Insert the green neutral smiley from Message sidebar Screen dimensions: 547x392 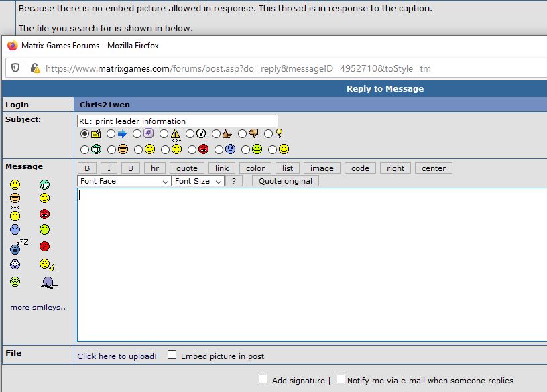click(44, 229)
